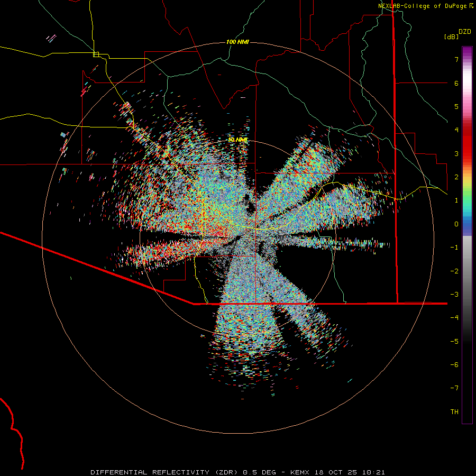The width and height of the screenshot is (476, 476).
Task: Click the -5 dB scale label
Action: [454, 342]
